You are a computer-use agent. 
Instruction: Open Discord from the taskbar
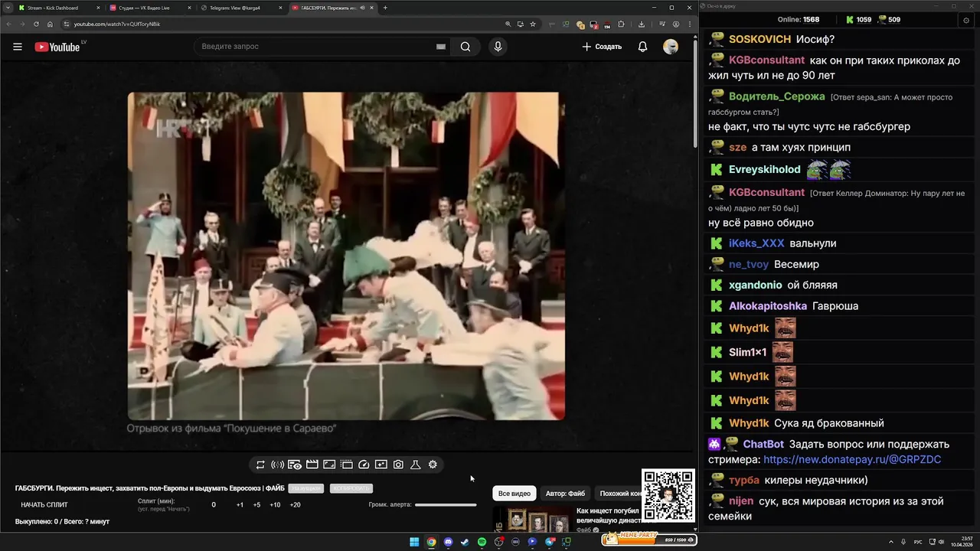(x=448, y=542)
